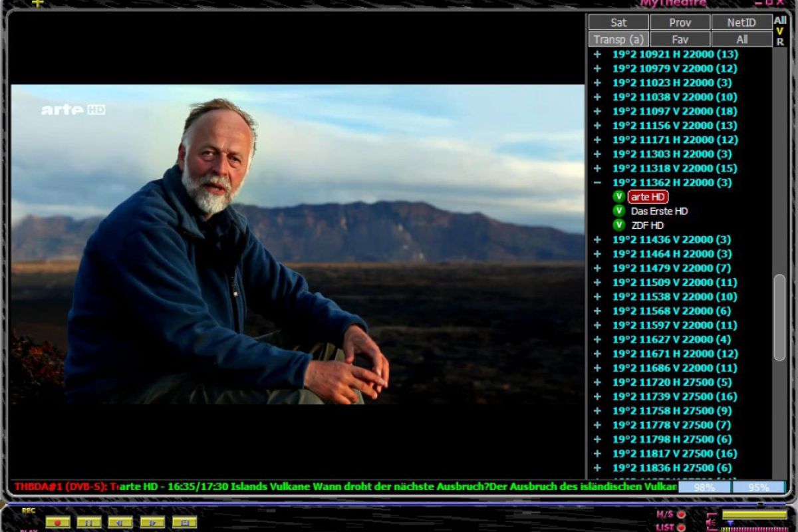
Task: Pause playback with the pause button
Action: [x=89, y=522]
